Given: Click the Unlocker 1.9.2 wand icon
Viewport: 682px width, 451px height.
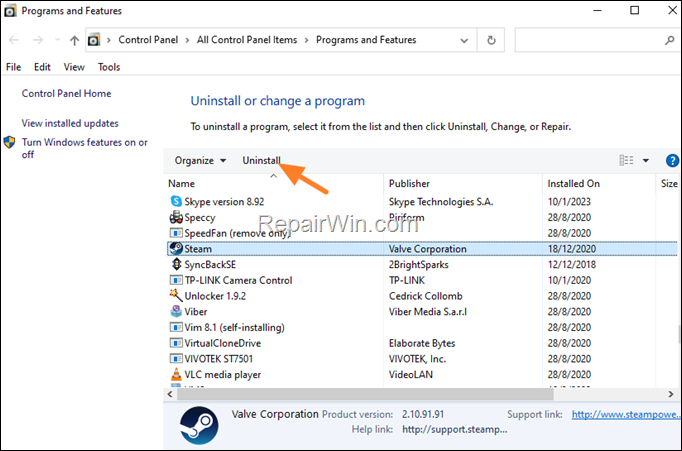Looking at the screenshot, I should point(176,295).
